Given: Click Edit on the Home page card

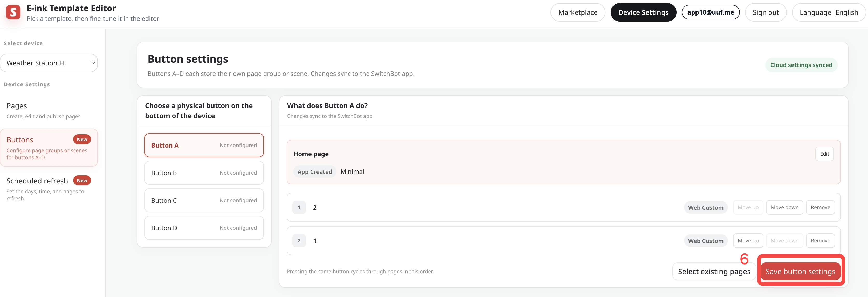Looking at the screenshot, I should click(x=824, y=154).
